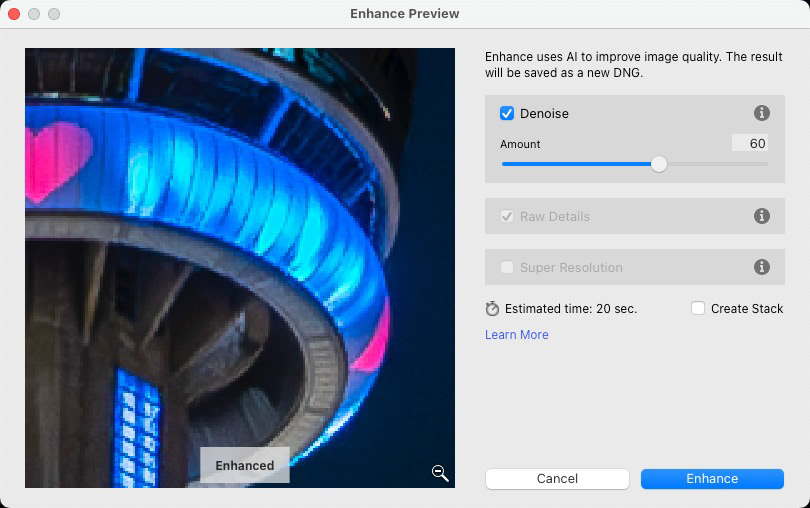This screenshot has height=508, width=810.
Task: Click the blue Enhance button
Action: coord(712,479)
